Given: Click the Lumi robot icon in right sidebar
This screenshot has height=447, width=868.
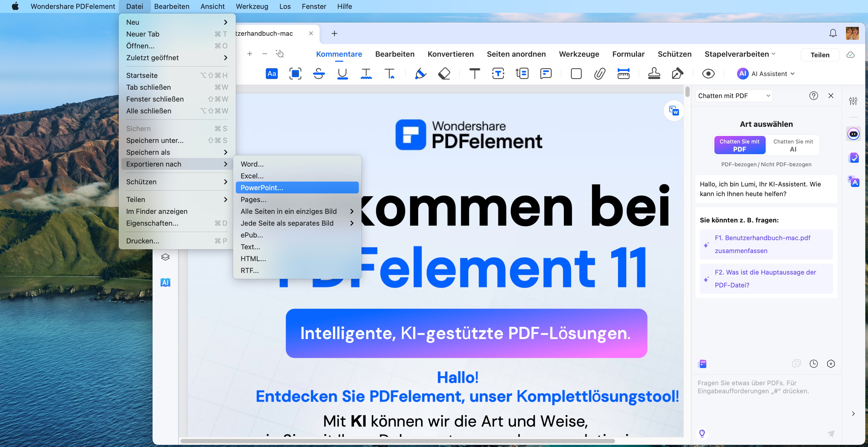Looking at the screenshot, I should 853,134.
